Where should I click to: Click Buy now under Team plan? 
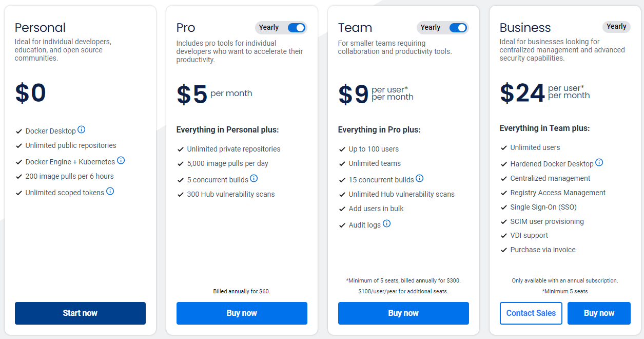pos(403,313)
